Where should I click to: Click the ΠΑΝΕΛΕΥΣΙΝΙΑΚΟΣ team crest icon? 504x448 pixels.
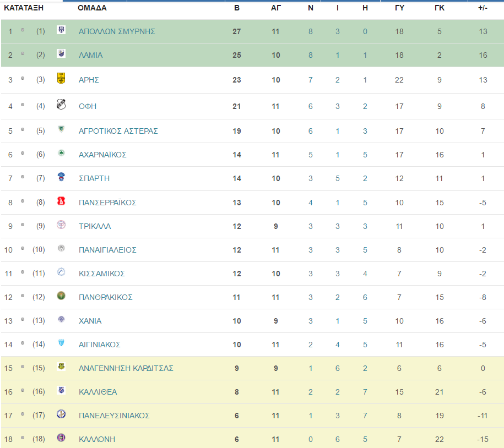coord(61,414)
